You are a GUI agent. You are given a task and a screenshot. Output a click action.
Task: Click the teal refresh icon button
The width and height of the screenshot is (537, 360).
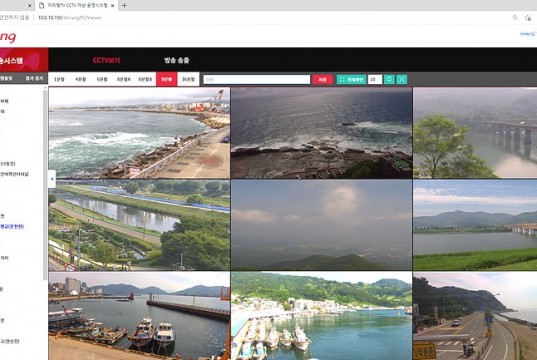pos(389,79)
